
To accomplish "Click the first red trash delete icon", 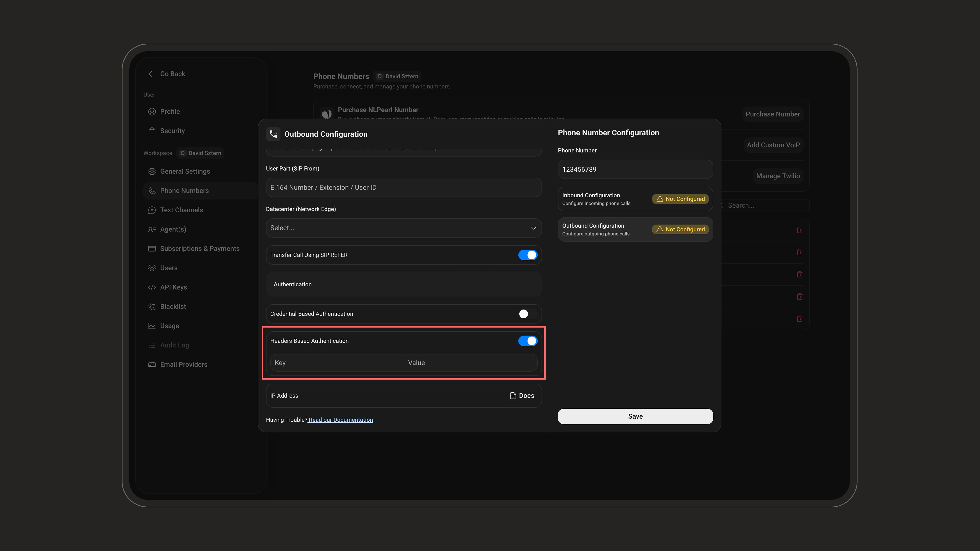I will click(x=799, y=230).
